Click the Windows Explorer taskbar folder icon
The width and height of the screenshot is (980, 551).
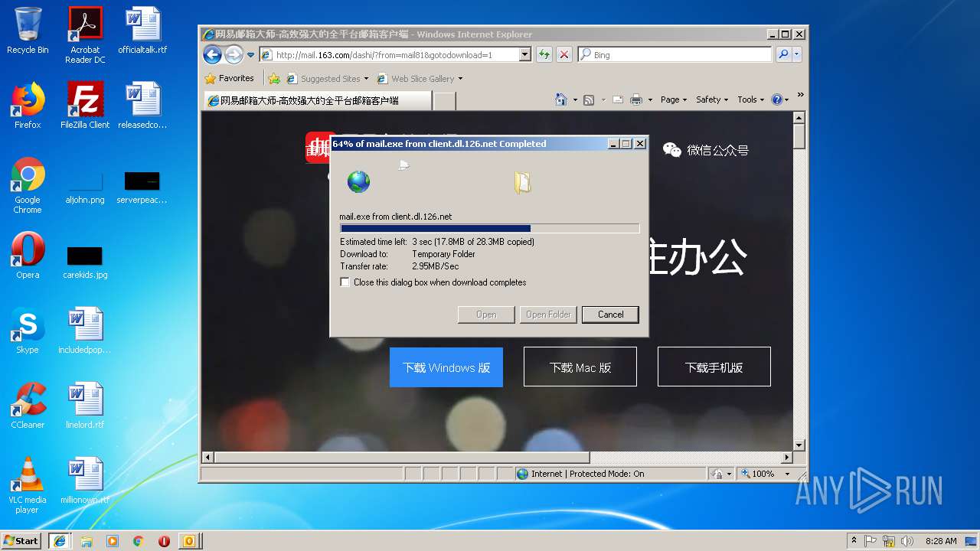pos(87,541)
